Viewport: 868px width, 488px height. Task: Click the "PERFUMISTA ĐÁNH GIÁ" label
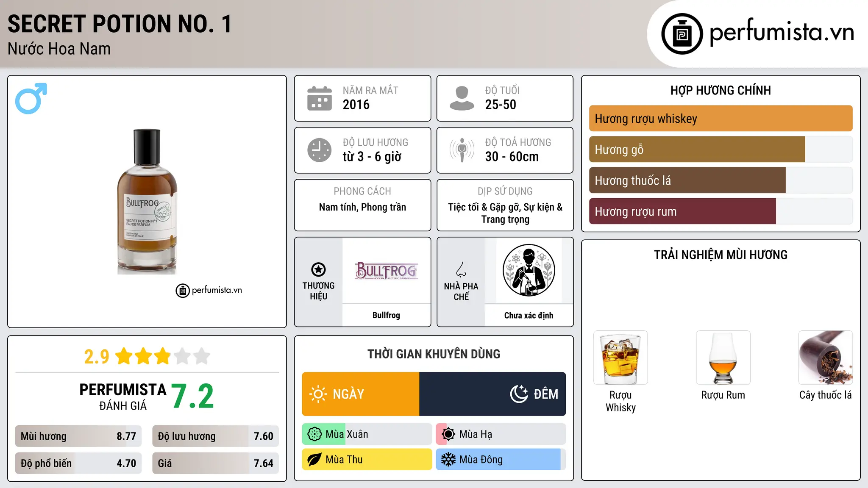tap(123, 396)
